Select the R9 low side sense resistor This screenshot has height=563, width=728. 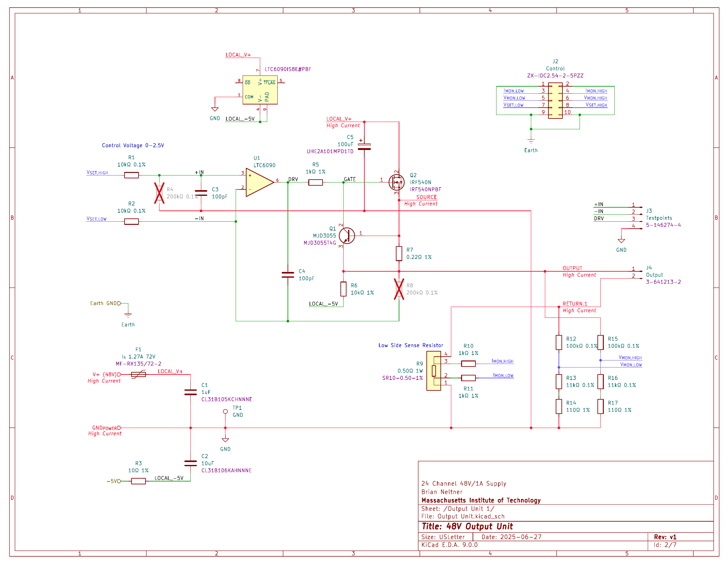(434, 371)
